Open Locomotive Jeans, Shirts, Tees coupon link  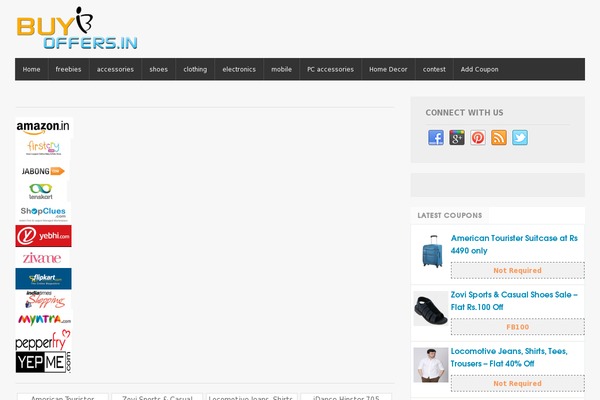click(x=509, y=358)
